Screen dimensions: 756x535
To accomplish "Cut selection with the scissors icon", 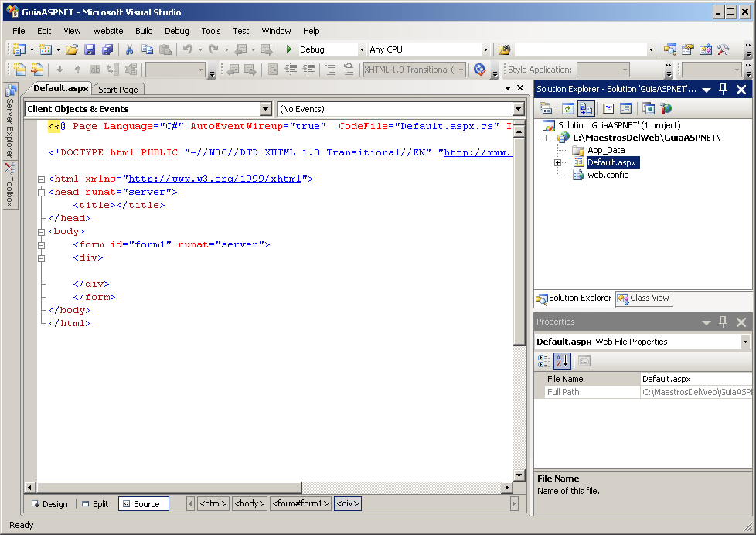I will click(129, 49).
